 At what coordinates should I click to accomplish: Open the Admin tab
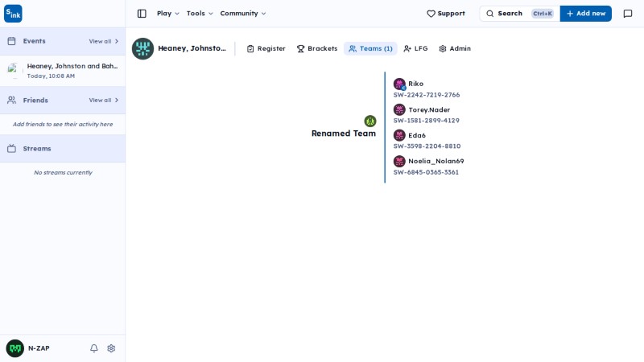[454, 48]
